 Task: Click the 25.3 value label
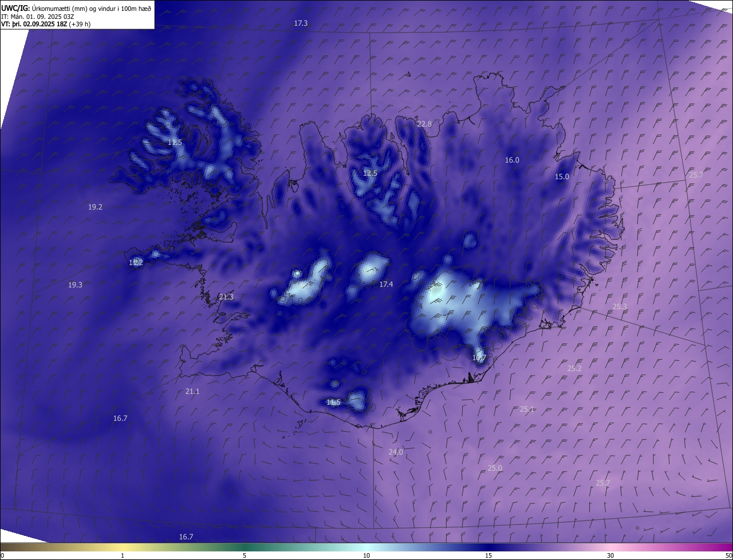[620, 307]
